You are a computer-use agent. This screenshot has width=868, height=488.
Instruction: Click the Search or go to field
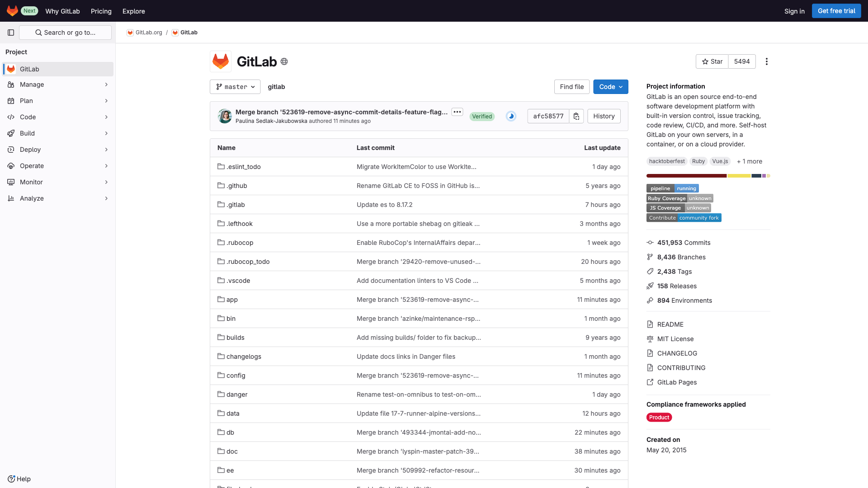pos(65,33)
